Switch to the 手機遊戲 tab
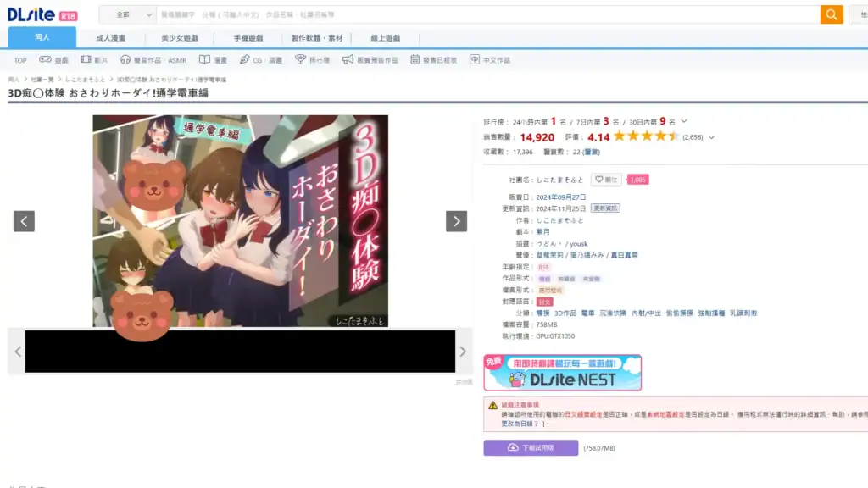868x488 pixels. [248, 38]
